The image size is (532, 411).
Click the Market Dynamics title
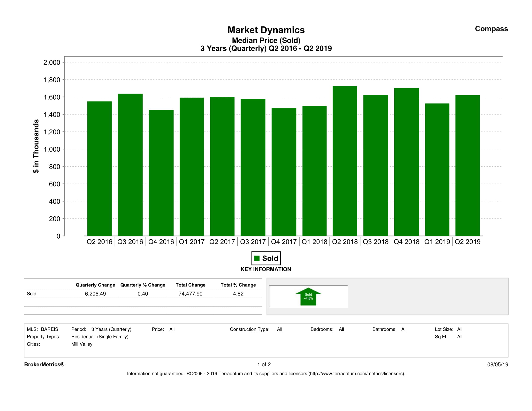pos(266,30)
